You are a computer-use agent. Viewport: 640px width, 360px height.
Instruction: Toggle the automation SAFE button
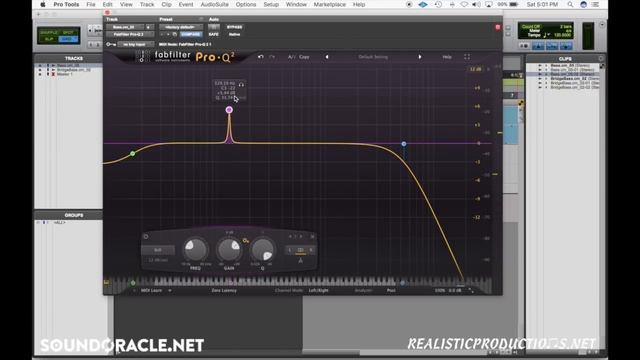pos(213,34)
